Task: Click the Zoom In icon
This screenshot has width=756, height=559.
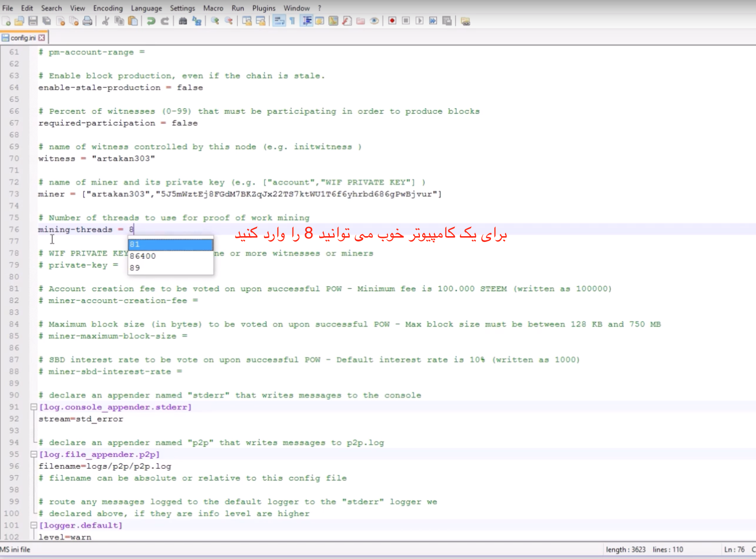Action: (215, 21)
